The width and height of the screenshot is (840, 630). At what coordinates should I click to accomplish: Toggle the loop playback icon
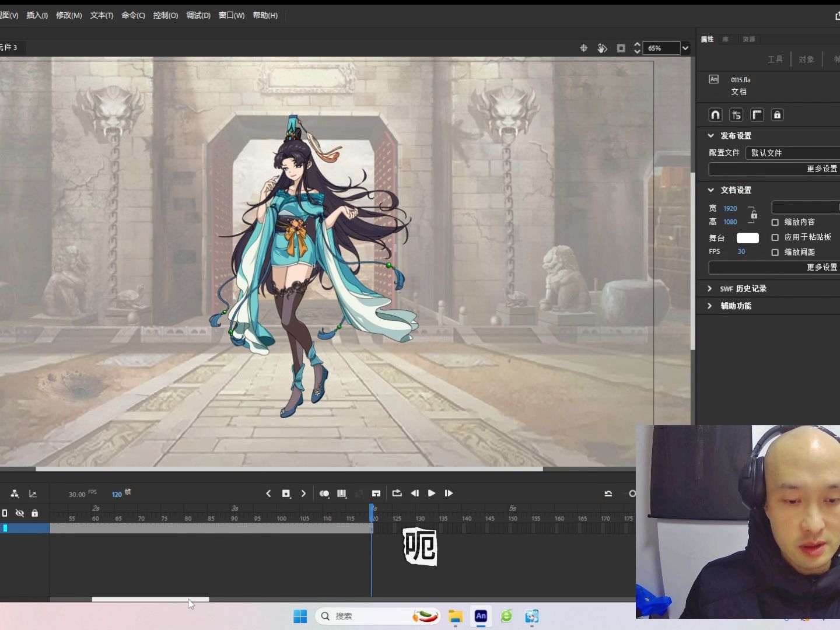pos(397,493)
